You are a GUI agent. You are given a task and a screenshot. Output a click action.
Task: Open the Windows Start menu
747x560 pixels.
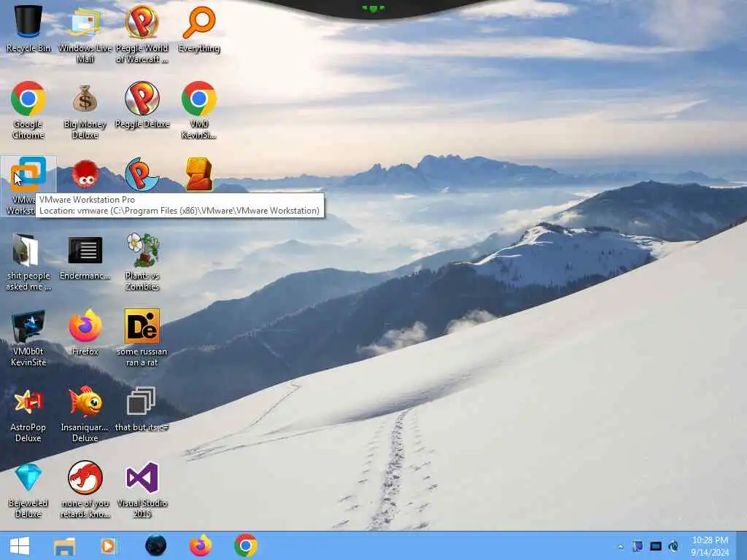point(20,545)
